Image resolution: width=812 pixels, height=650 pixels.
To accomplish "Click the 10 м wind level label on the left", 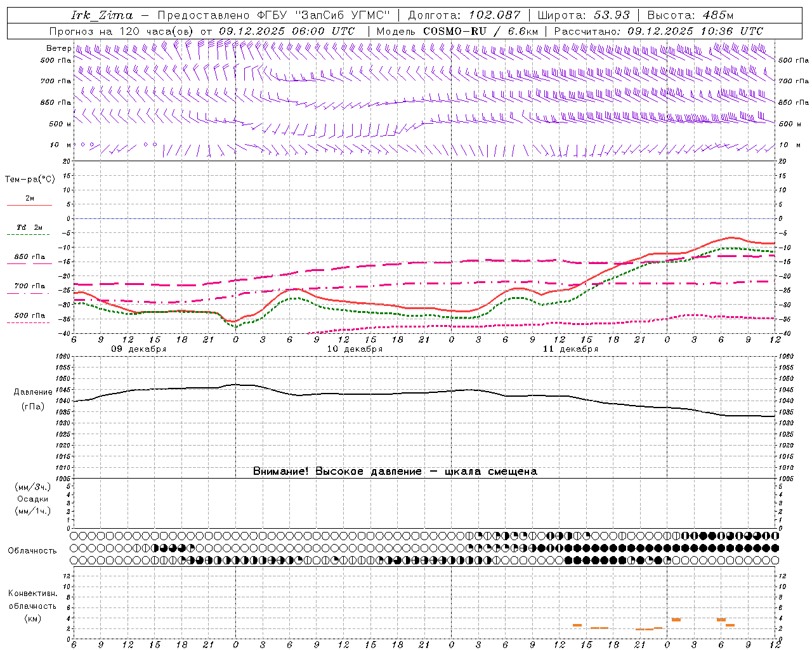I will [61, 145].
